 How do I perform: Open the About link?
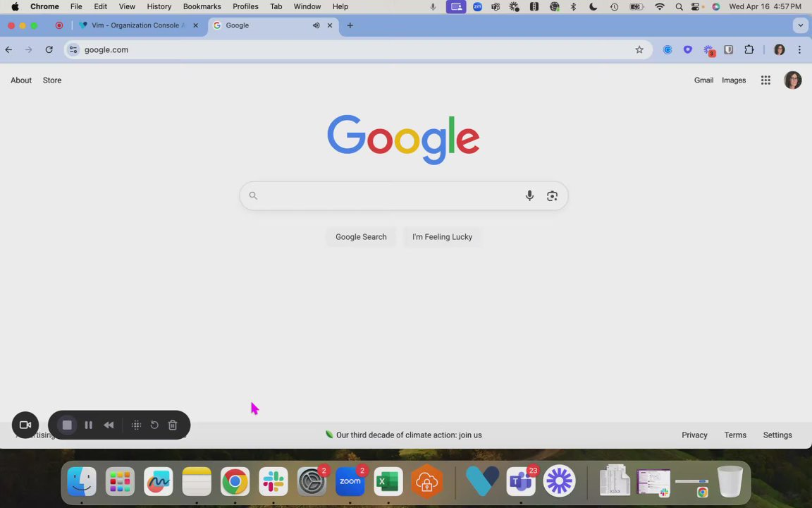point(21,80)
